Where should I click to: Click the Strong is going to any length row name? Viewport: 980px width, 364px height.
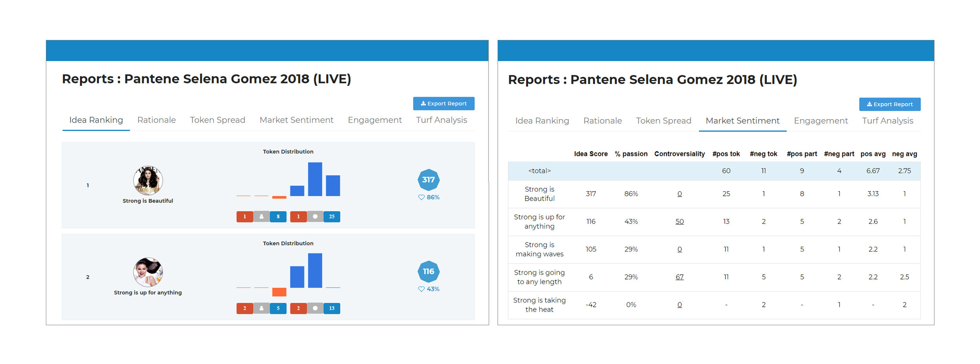pyautogui.click(x=539, y=277)
